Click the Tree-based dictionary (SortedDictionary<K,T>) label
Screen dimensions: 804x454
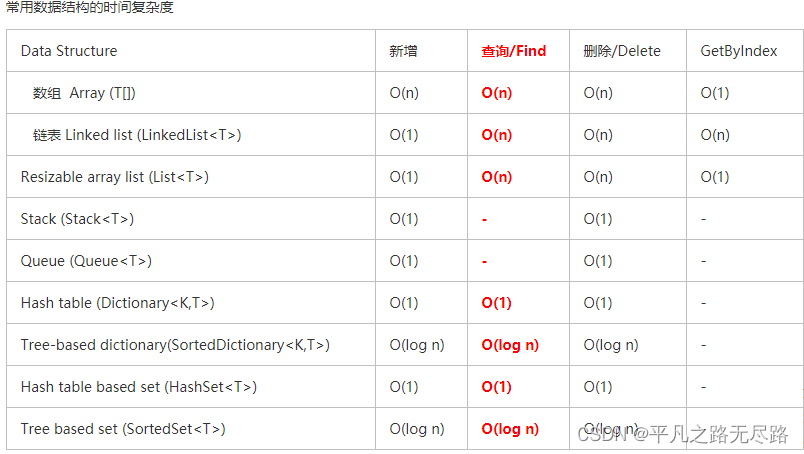[x=175, y=345]
